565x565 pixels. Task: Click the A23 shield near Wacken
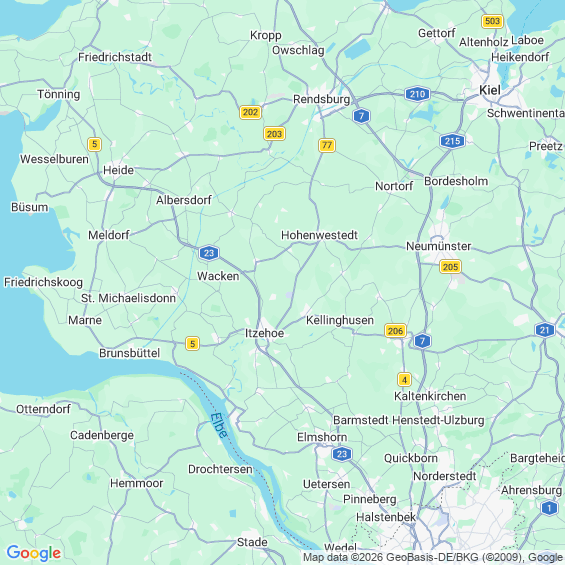[x=209, y=253]
